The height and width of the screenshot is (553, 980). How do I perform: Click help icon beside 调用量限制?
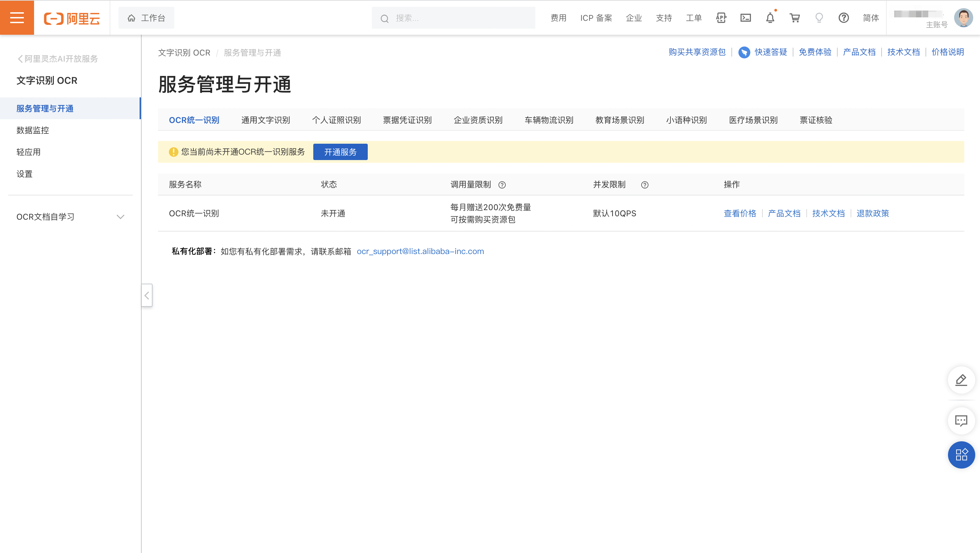[x=502, y=185]
